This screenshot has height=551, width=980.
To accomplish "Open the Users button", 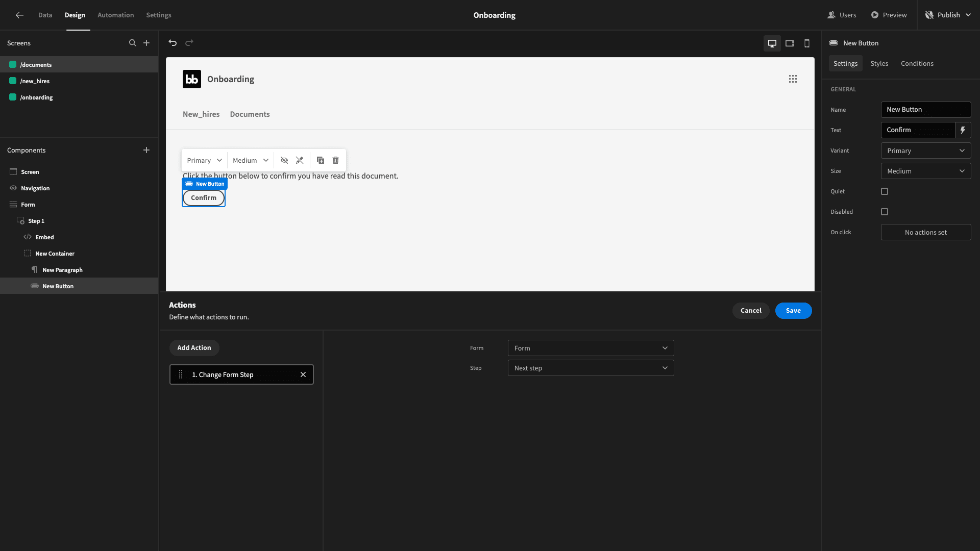I will [842, 15].
